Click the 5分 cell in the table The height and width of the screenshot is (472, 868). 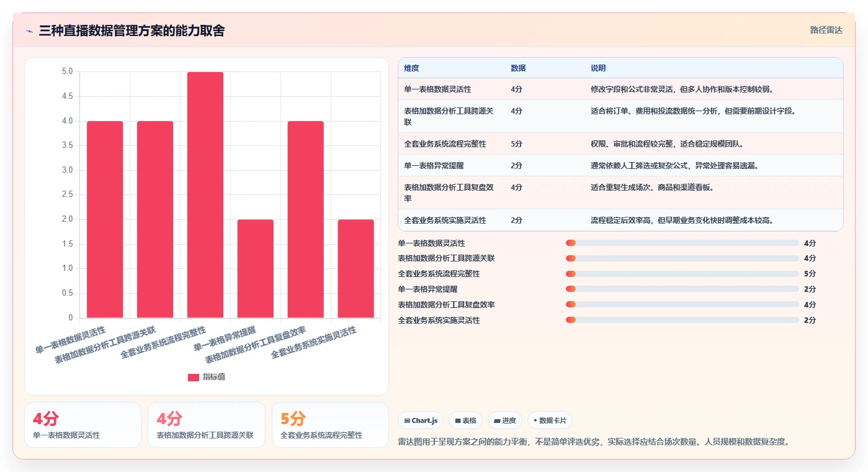[x=516, y=144]
